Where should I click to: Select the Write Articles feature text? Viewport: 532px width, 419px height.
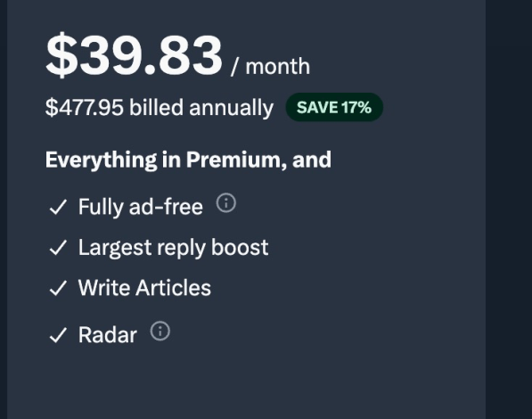[144, 288]
